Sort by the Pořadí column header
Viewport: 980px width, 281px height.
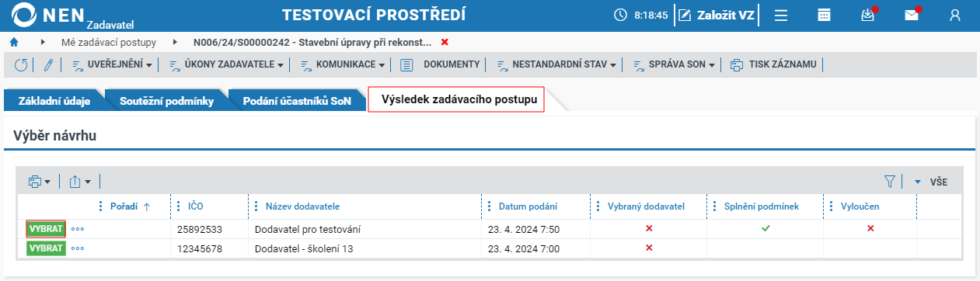click(x=124, y=206)
